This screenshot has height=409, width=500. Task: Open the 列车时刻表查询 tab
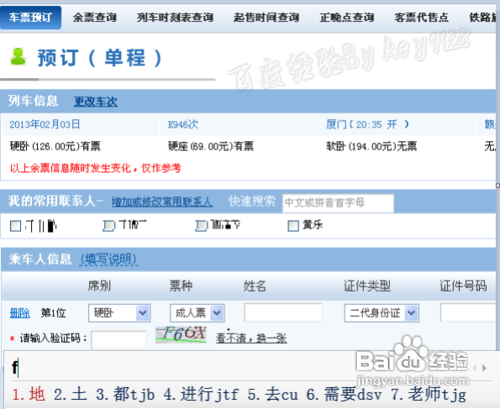pyautogui.click(x=175, y=17)
